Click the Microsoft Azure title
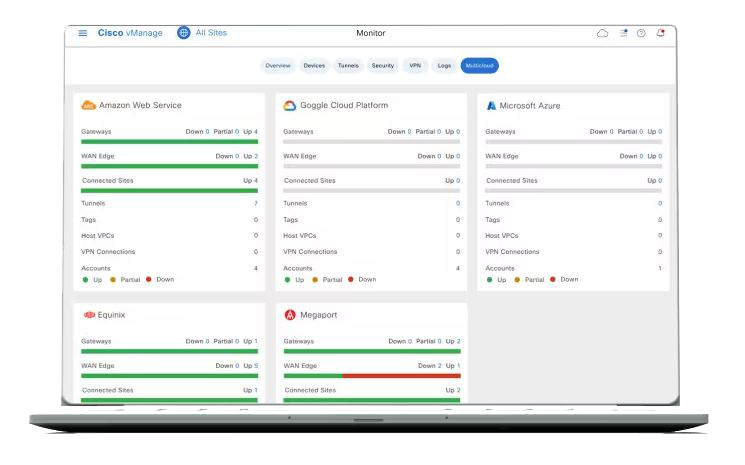The height and width of the screenshot is (465, 745). pos(530,105)
